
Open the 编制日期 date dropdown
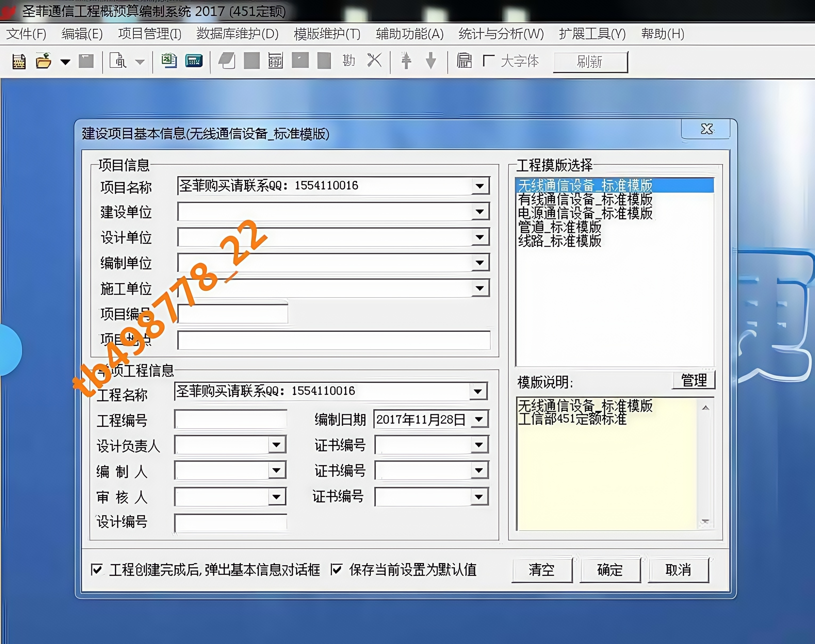(x=479, y=419)
